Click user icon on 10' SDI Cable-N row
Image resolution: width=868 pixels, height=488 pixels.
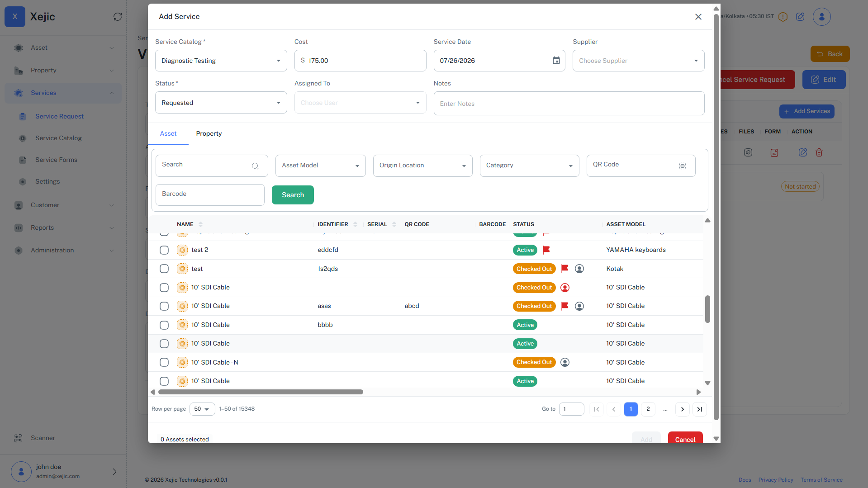[x=565, y=362]
